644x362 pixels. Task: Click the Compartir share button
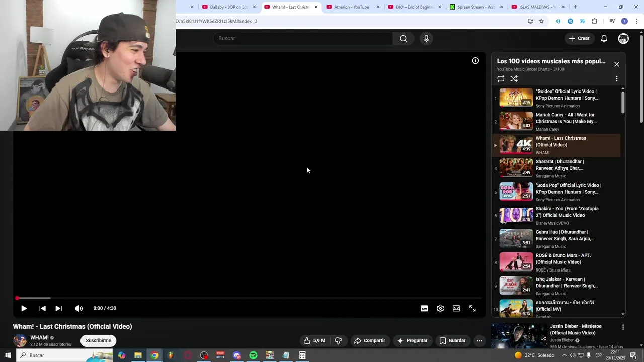(x=369, y=340)
